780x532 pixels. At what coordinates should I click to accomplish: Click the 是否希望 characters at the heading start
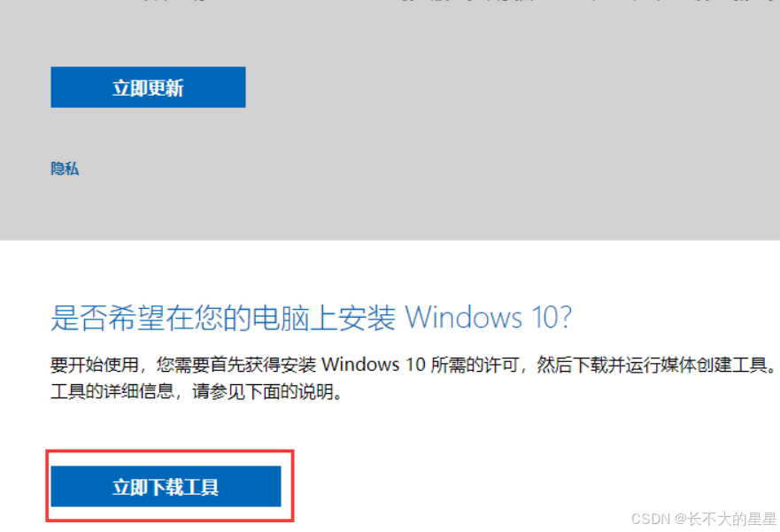[x=107, y=317]
